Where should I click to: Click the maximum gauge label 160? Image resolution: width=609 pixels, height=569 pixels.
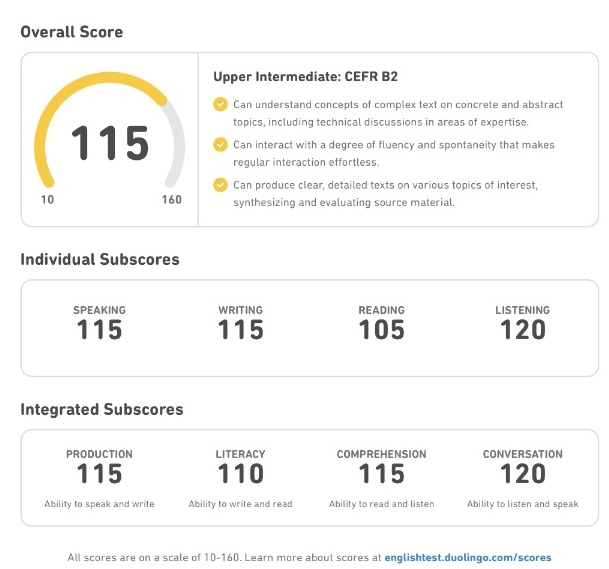click(172, 200)
